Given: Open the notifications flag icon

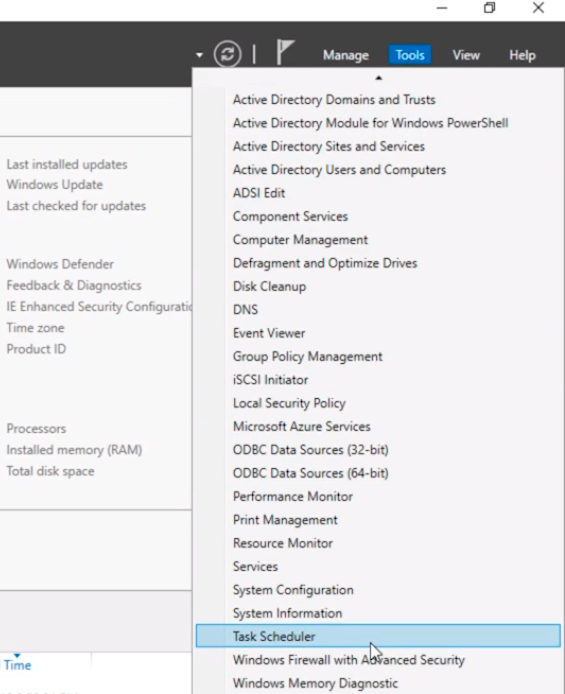Looking at the screenshot, I should (284, 52).
